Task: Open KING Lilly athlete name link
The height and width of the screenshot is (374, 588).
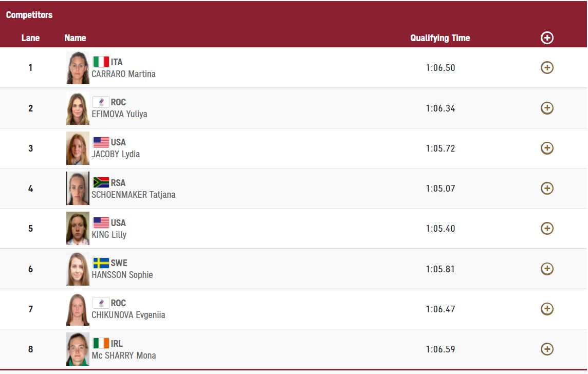Action: pos(109,235)
